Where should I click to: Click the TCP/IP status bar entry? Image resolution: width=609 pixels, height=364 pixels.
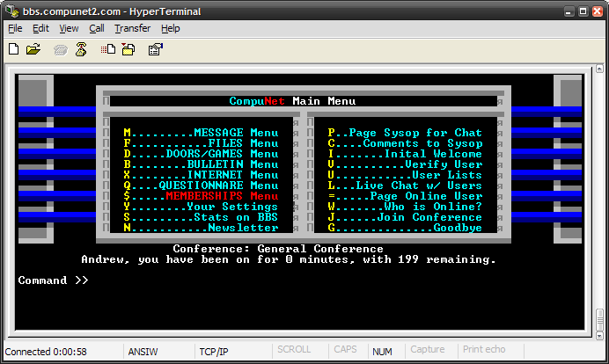click(214, 352)
